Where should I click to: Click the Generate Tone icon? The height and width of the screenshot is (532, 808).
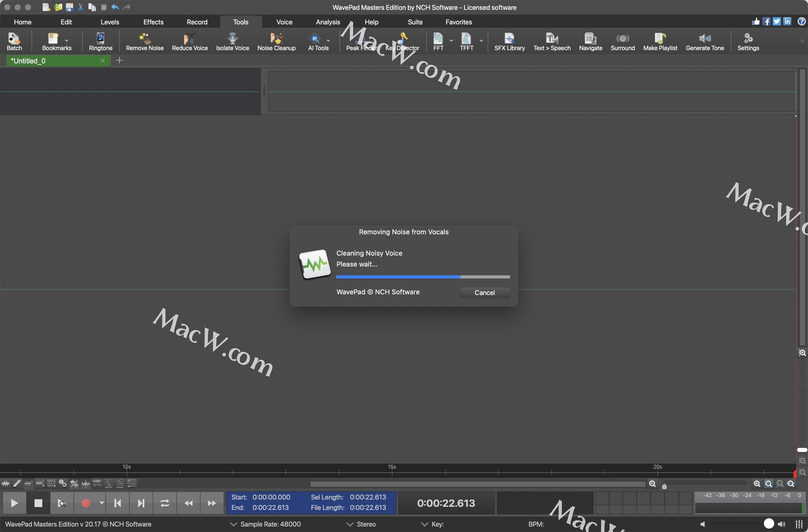tap(704, 42)
